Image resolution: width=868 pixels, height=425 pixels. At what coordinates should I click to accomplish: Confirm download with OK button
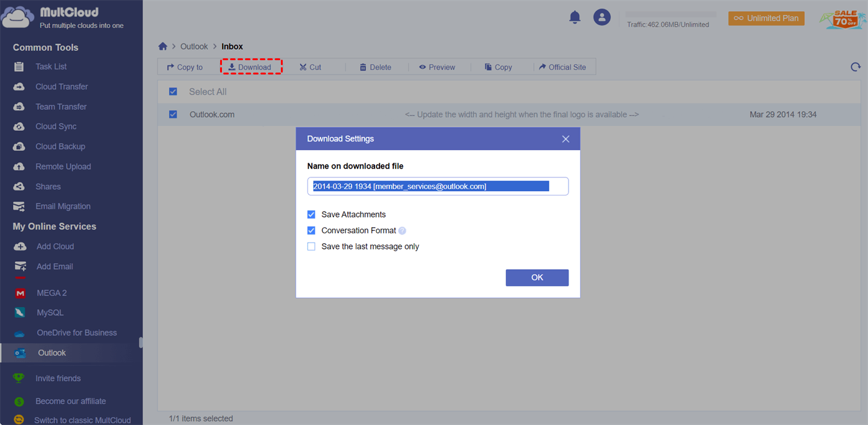tap(537, 277)
